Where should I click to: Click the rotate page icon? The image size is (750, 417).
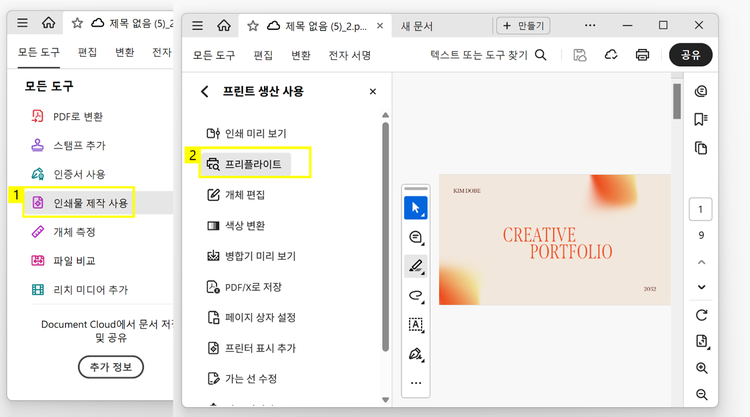coord(701,315)
